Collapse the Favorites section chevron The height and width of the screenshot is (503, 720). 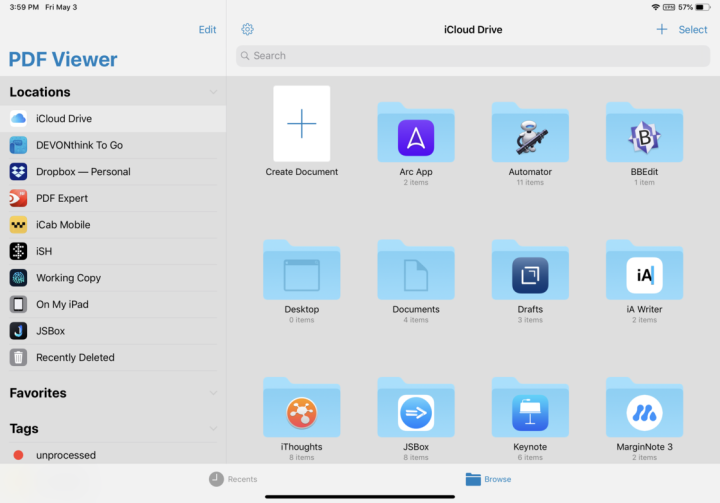coord(213,393)
